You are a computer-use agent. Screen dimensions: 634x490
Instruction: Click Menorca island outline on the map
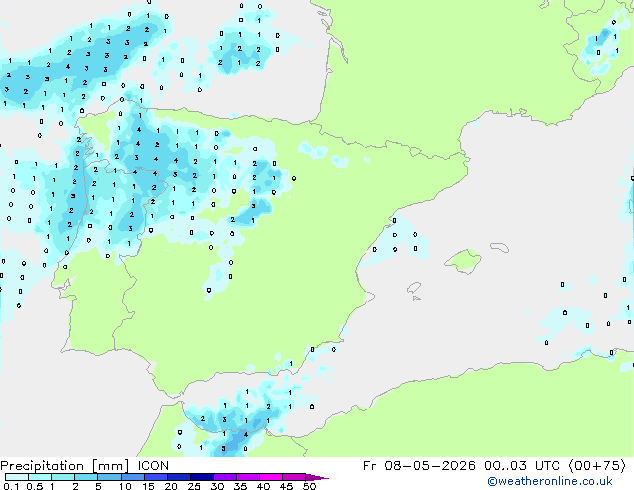point(499,247)
